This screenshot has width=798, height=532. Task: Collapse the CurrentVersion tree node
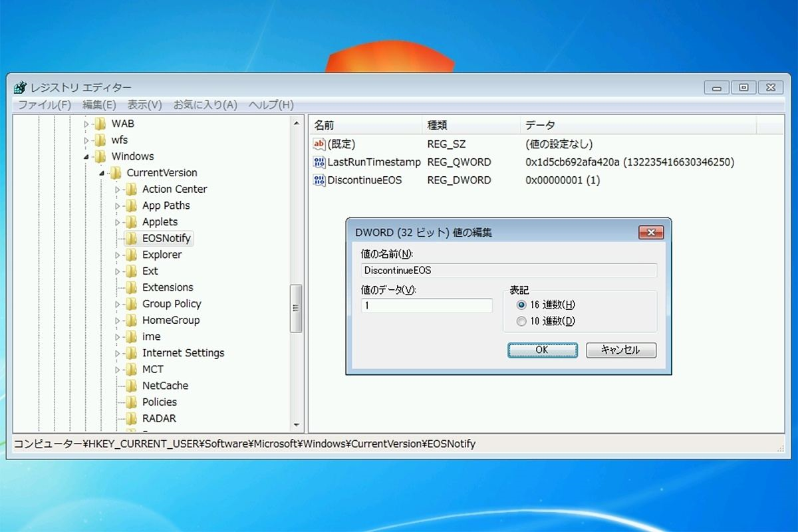(x=102, y=174)
